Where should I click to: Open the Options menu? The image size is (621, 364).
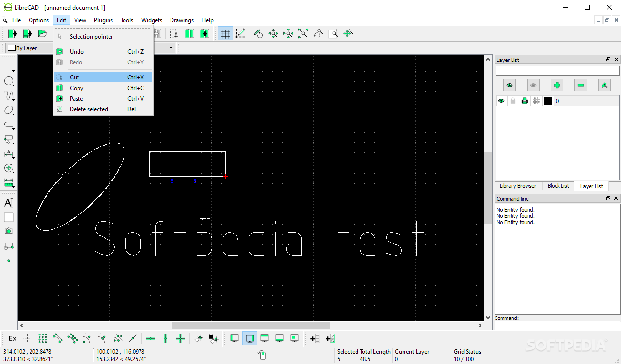(x=39, y=20)
